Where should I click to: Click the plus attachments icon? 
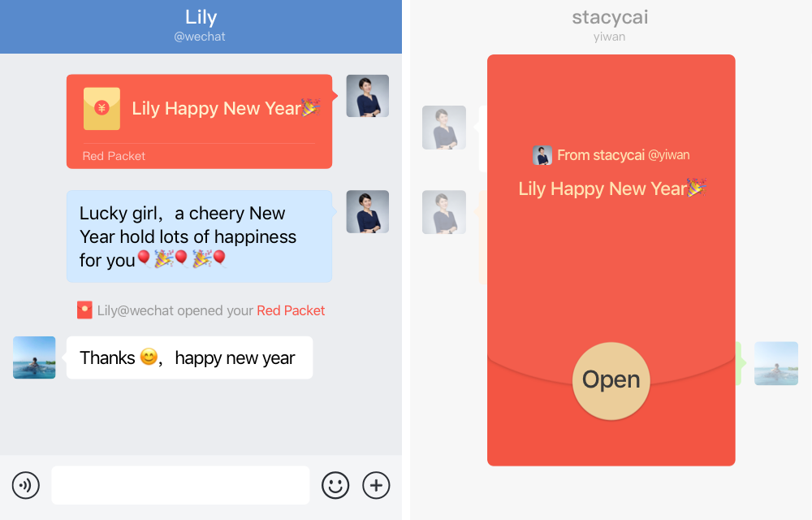(x=376, y=485)
